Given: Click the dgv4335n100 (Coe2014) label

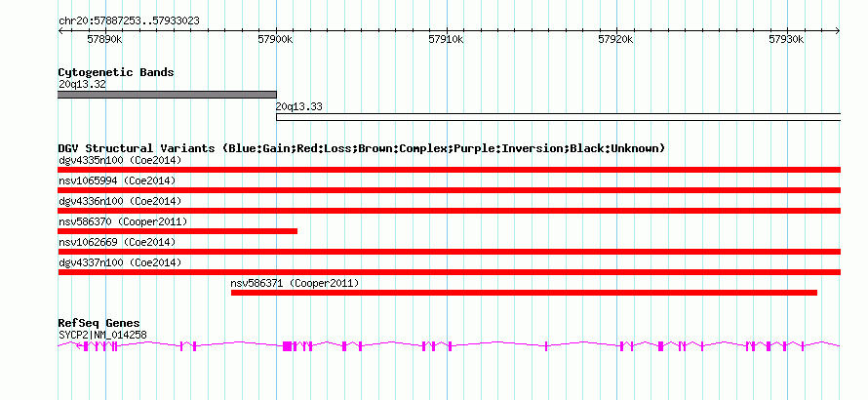Looking at the screenshot, I should 120,161.
